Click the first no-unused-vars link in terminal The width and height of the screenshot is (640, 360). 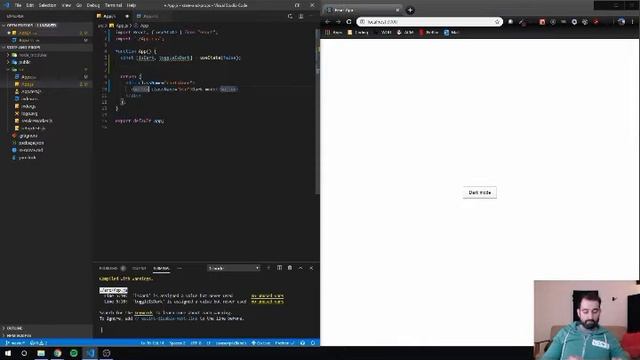pyautogui.click(x=267, y=296)
